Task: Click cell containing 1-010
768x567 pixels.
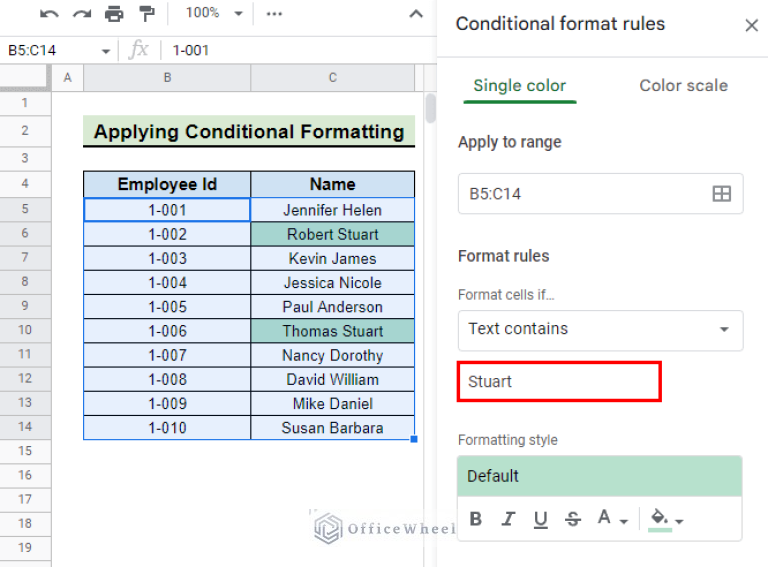Action: click(167, 427)
